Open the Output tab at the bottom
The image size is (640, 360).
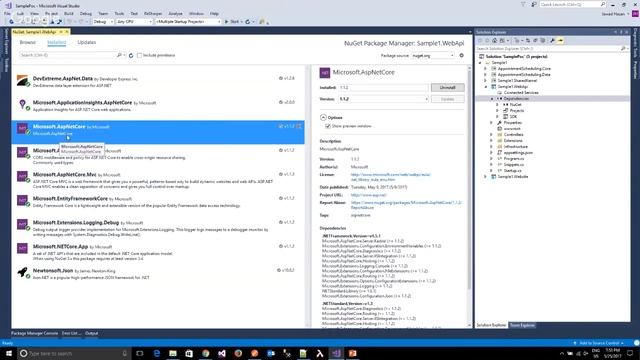(91, 333)
